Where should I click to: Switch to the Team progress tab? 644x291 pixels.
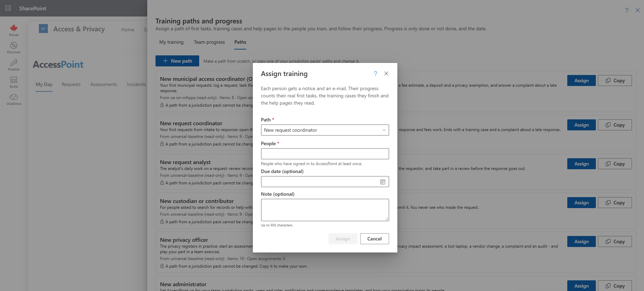click(209, 42)
